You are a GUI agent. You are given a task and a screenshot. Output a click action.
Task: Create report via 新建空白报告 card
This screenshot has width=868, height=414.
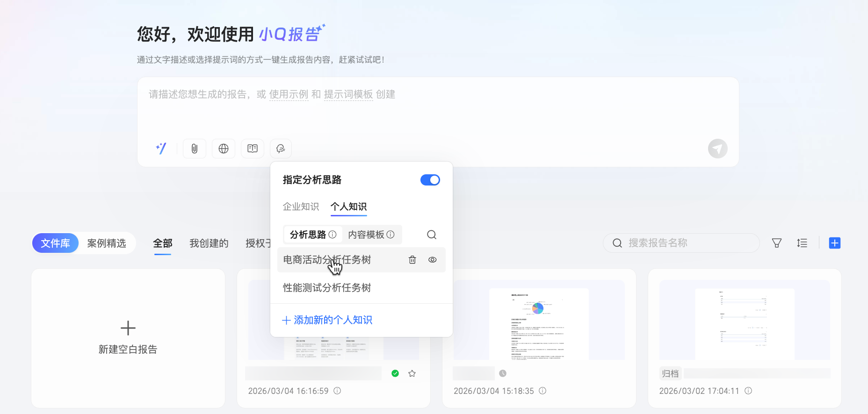(x=128, y=338)
